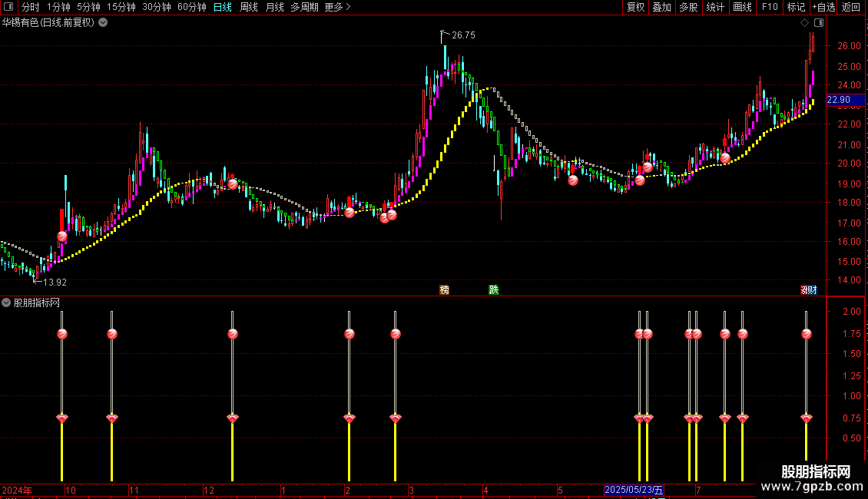This screenshot has height=499, width=868.
Task: Expand the 更多 periods menu
Action: point(337,7)
